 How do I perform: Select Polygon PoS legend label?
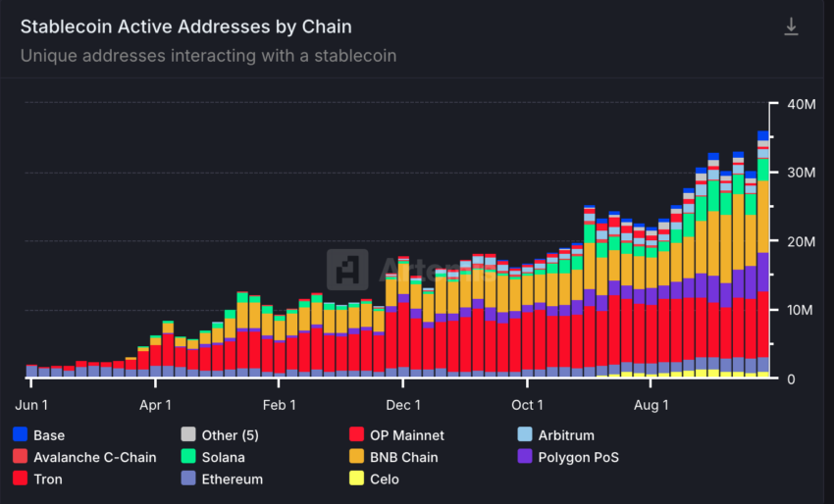click(578, 457)
